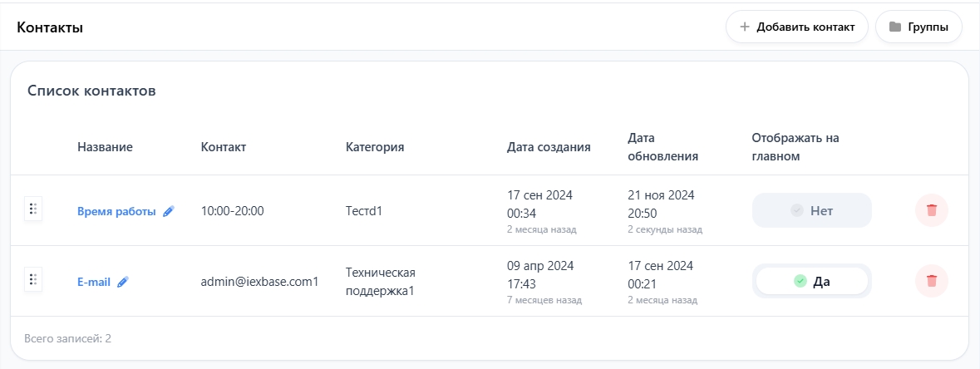
Task: Open the E-mail contact link
Action: (x=94, y=283)
